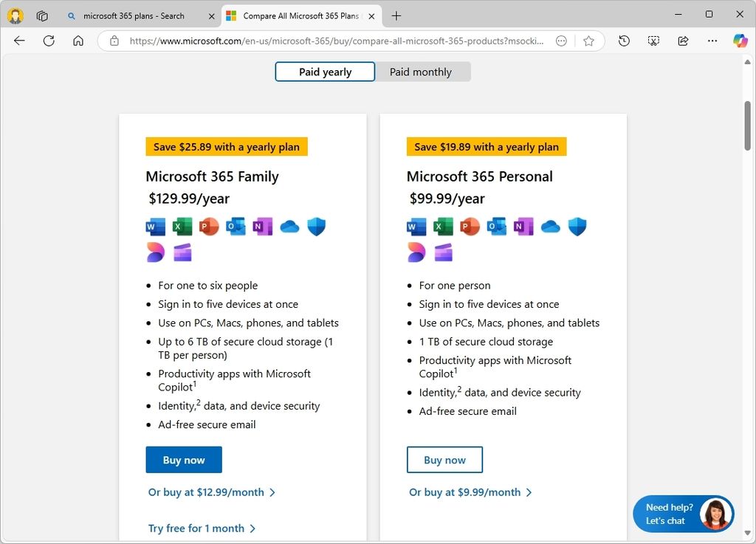
Task: Expand the $12.99/month option under Family
Action: click(212, 492)
